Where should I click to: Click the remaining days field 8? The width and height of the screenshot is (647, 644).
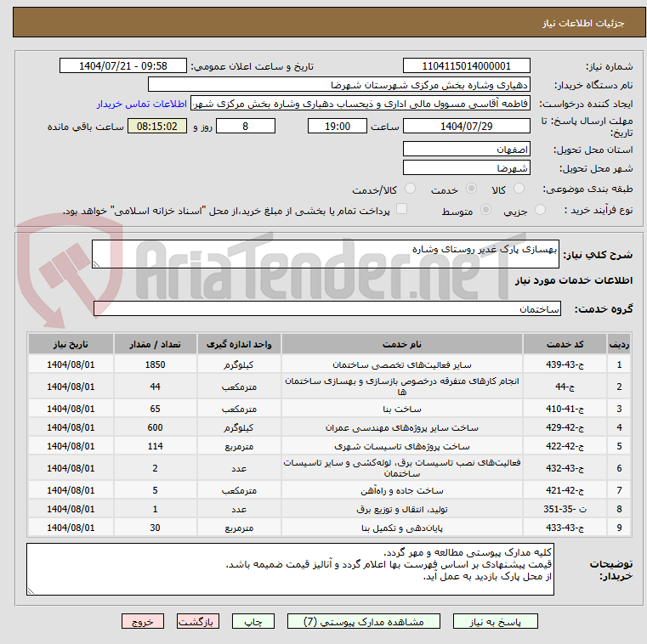(246, 126)
